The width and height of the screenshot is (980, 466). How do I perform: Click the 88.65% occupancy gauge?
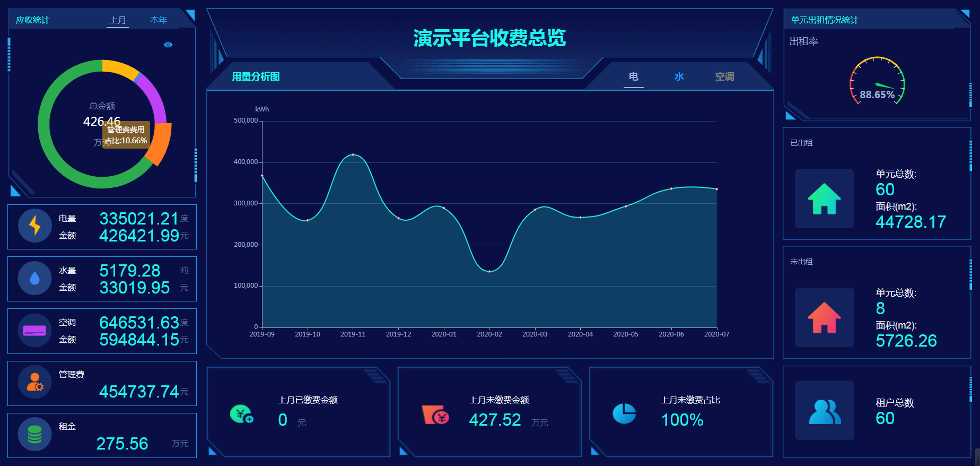click(877, 81)
